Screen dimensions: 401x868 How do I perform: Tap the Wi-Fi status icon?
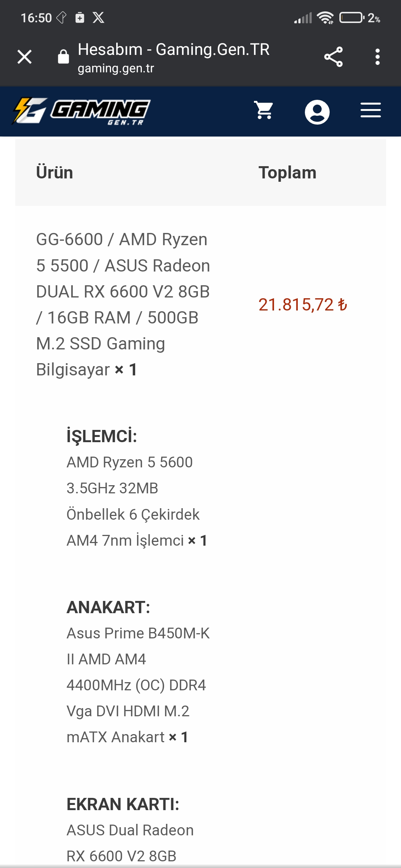(325, 17)
